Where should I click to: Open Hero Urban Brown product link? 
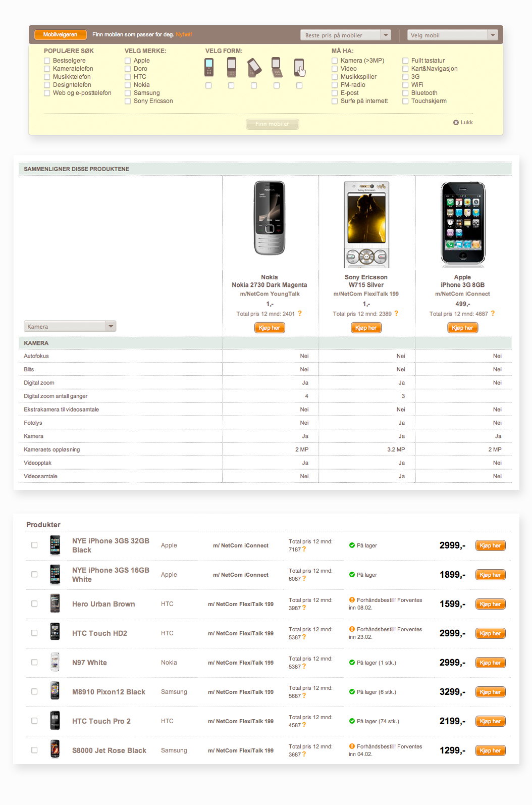(103, 604)
